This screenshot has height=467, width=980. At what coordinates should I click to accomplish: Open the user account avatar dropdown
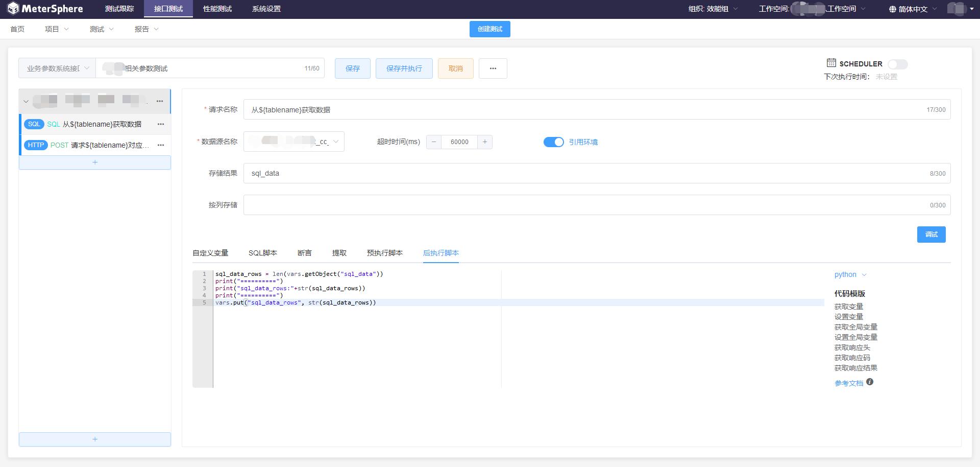(961, 9)
